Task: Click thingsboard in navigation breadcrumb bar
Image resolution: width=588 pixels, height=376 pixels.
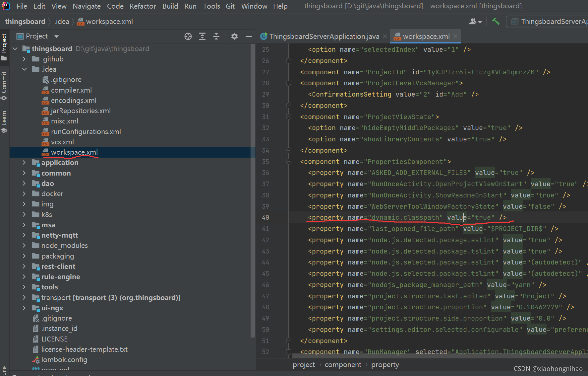Action: (x=25, y=22)
